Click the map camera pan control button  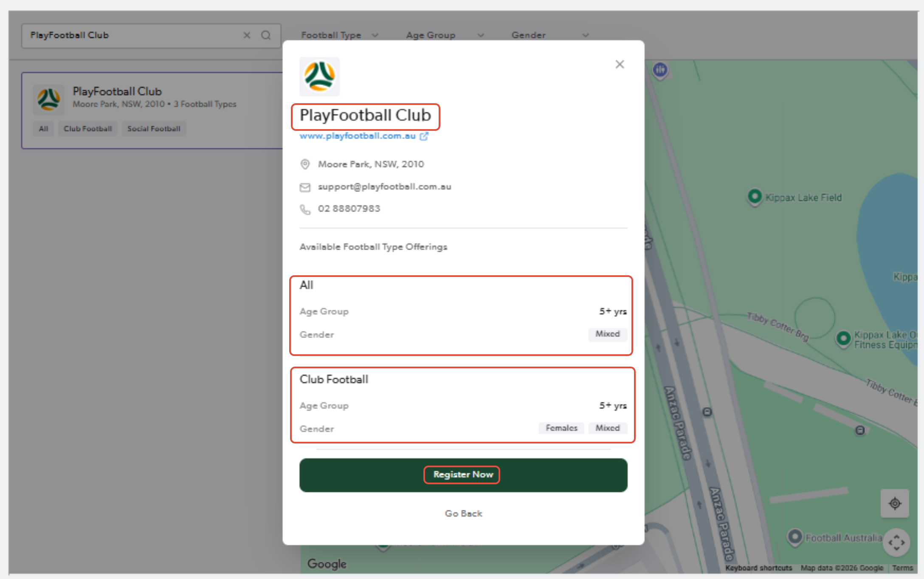coord(896,542)
